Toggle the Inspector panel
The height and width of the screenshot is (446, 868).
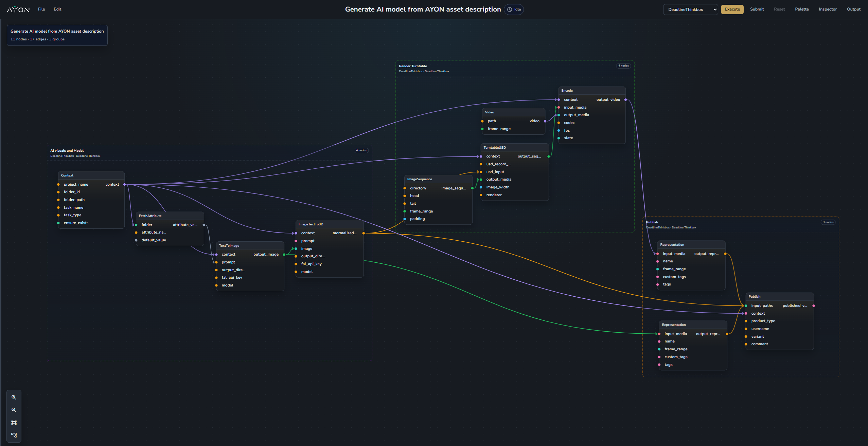pyautogui.click(x=827, y=10)
